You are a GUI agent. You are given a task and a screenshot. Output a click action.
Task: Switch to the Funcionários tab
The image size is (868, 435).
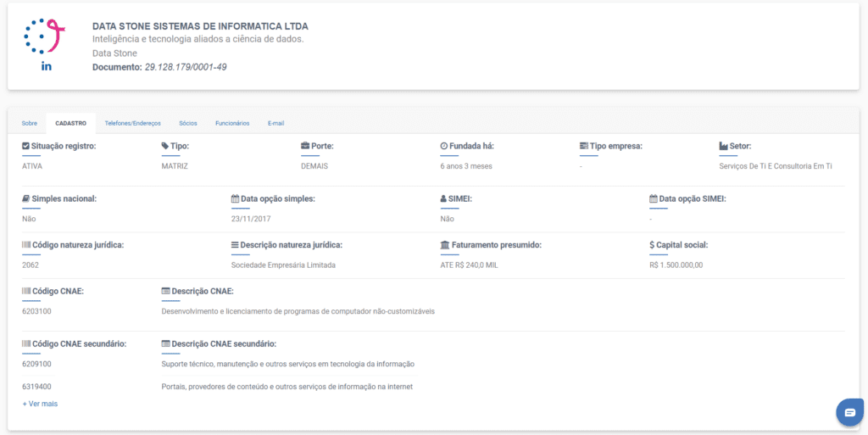click(x=232, y=124)
